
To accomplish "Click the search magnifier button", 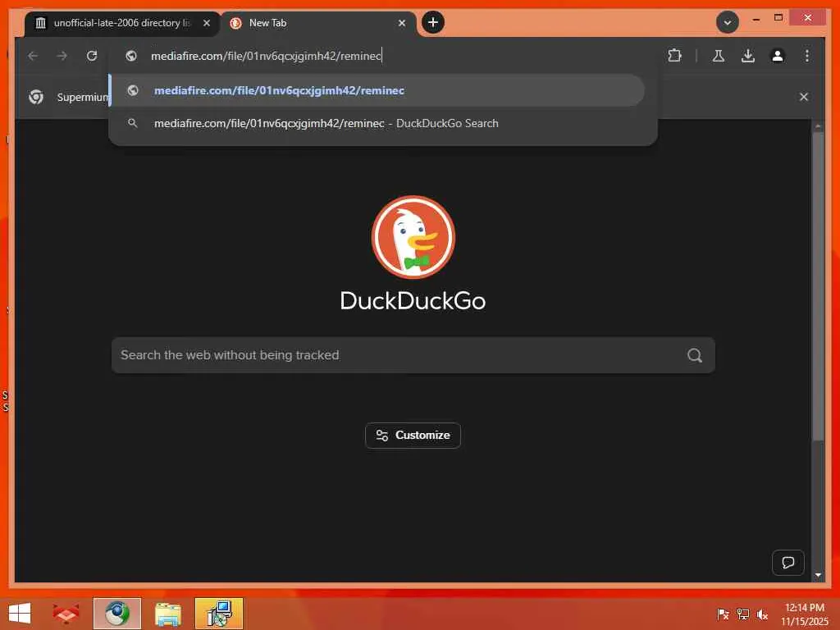I will click(x=694, y=355).
